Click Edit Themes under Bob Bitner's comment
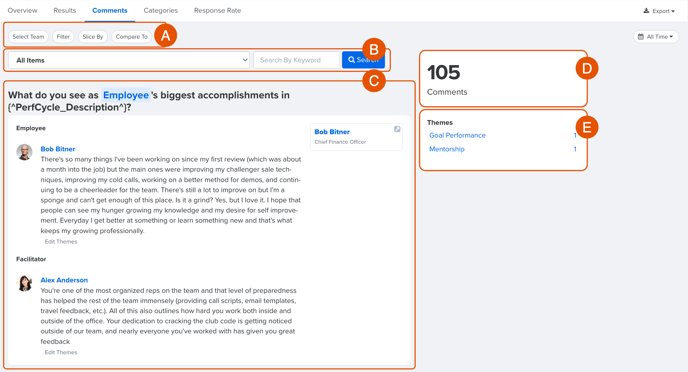The image size is (688, 372). (x=61, y=241)
